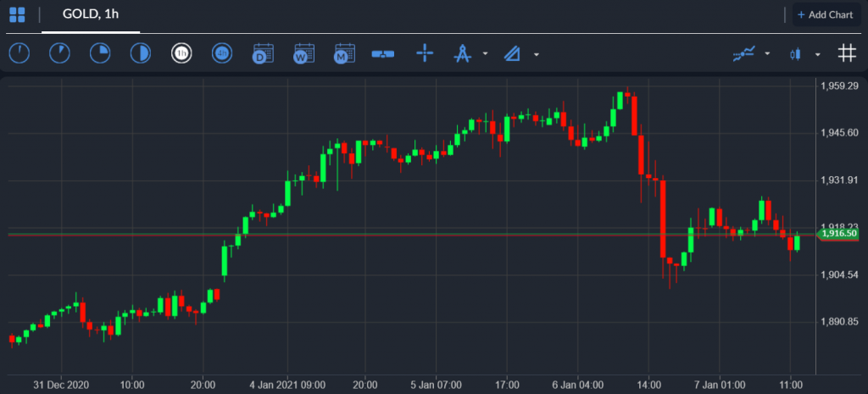868x394 pixels.
Task: Select the 4h timeframe icon
Action: [x=222, y=53]
